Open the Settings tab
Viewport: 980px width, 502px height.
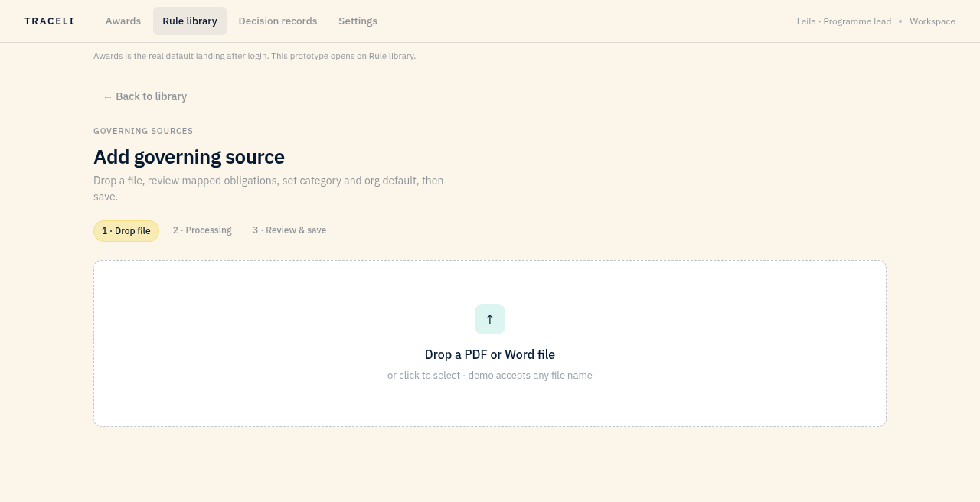[x=358, y=21]
